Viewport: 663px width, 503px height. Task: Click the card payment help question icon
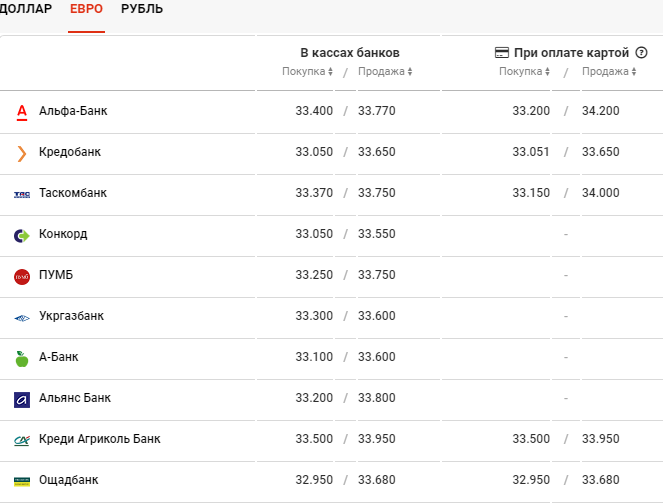pos(641,52)
